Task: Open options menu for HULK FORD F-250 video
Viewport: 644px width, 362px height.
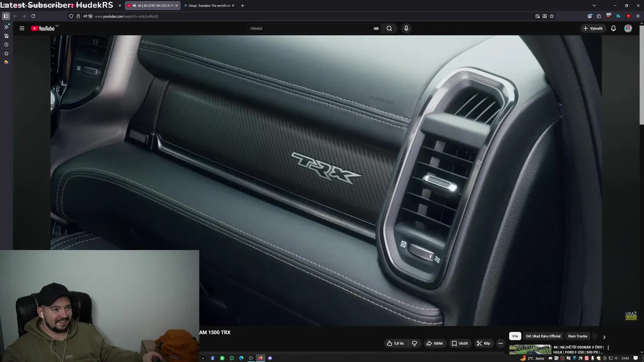Action: (608, 347)
